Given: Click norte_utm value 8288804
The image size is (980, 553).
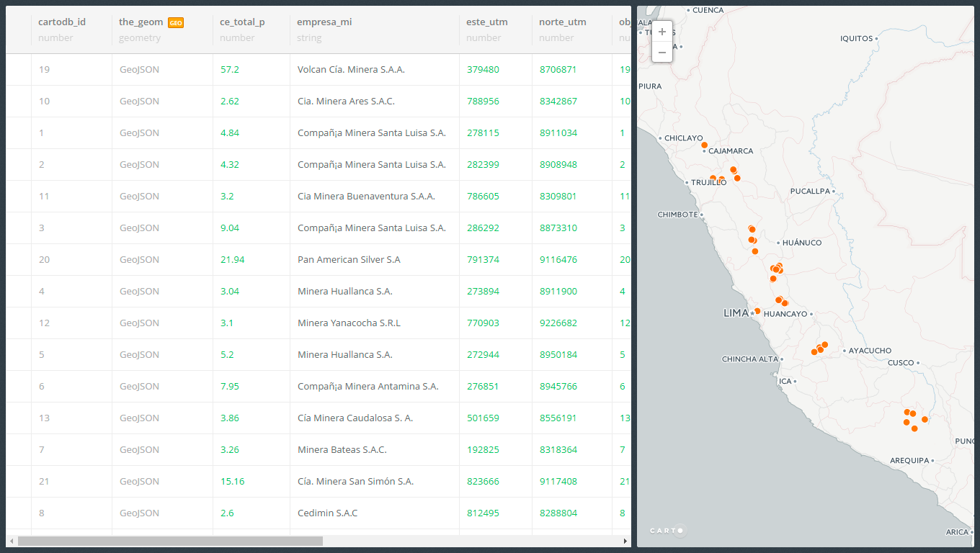Looking at the screenshot, I should [x=558, y=513].
